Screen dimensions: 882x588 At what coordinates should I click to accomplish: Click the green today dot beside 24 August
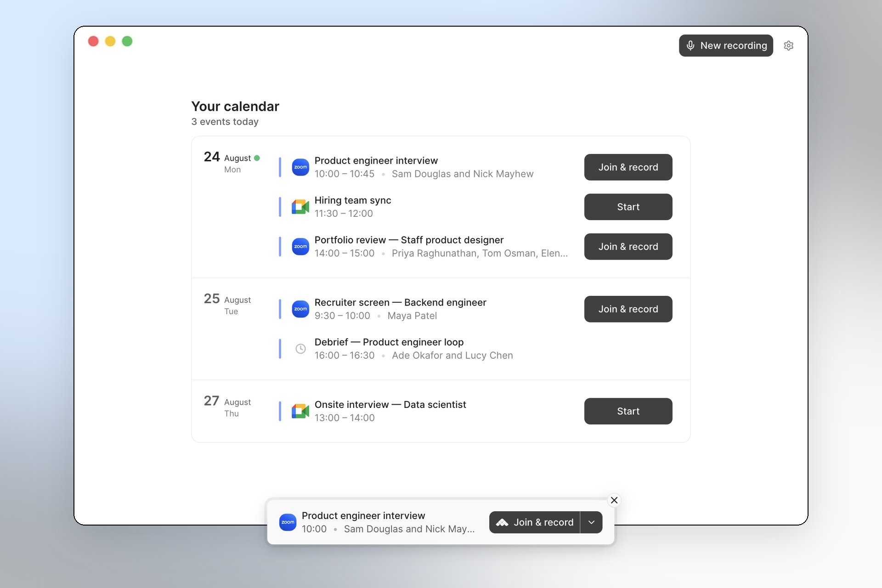[x=257, y=158]
